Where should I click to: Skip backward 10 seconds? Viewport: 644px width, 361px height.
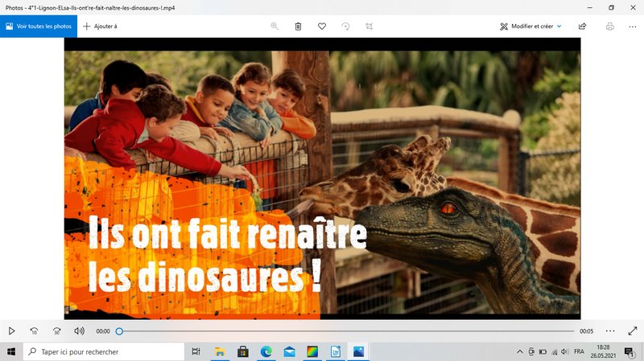click(34, 330)
